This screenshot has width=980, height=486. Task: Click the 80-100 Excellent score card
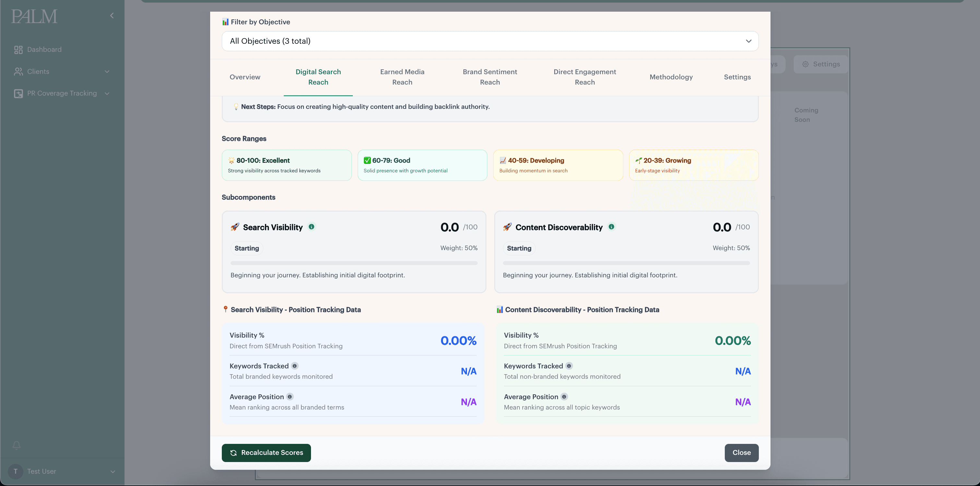286,165
